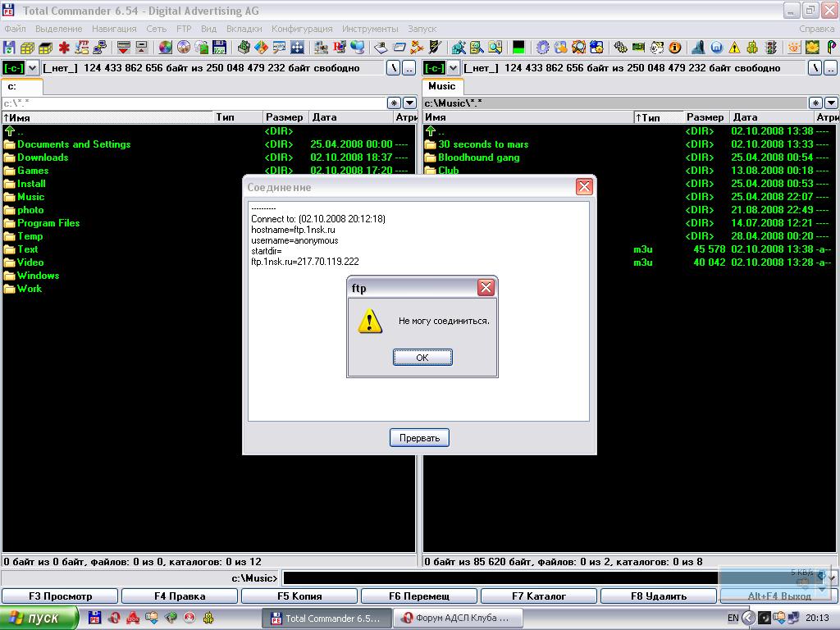Viewport: 840px width, 630px height.
Task: Click the F7 Каталог button
Action: [x=539, y=596]
